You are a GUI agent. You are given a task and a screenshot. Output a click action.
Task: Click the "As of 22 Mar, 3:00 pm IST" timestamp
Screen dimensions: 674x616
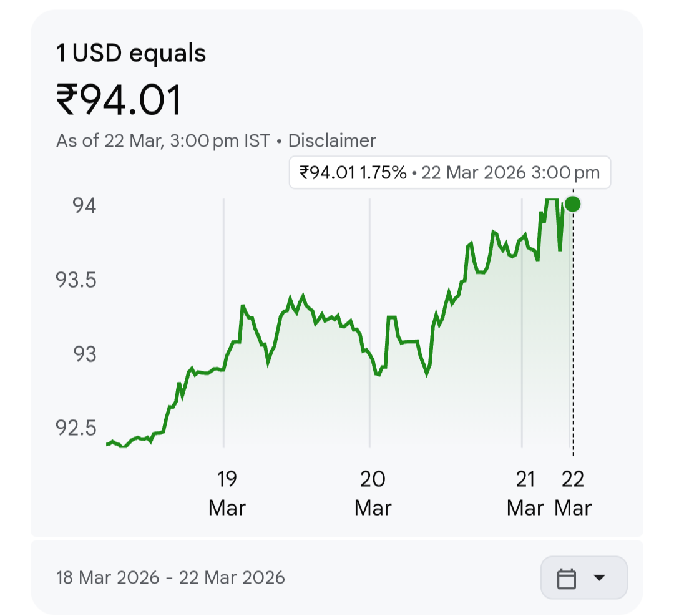pyautogui.click(x=163, y=140)
